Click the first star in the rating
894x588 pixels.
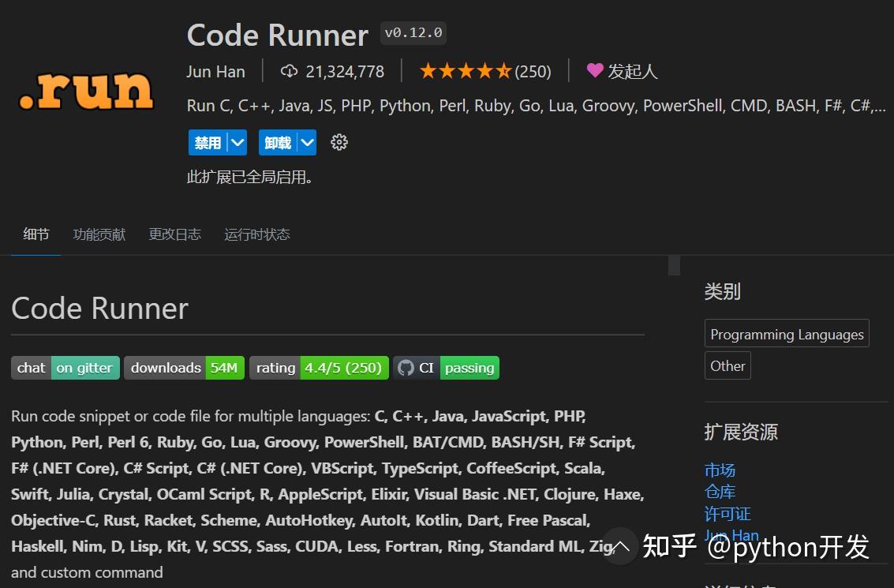428,70
